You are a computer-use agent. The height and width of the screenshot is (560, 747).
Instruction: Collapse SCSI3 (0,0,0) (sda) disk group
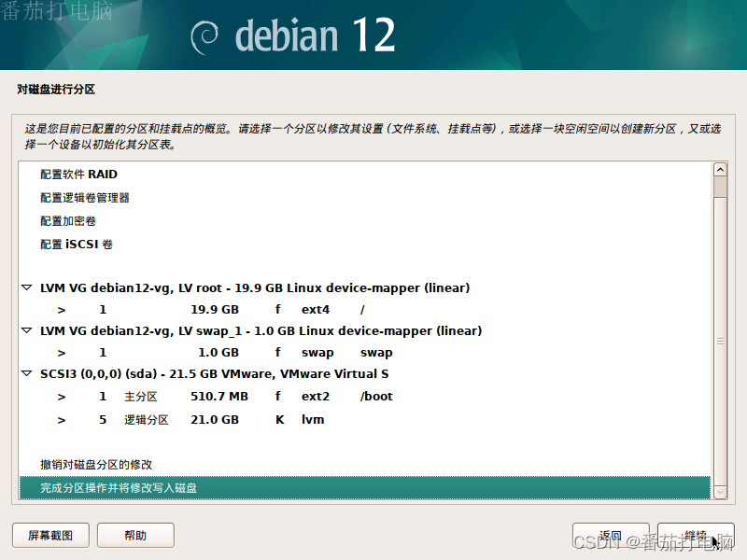click(27, 373)
